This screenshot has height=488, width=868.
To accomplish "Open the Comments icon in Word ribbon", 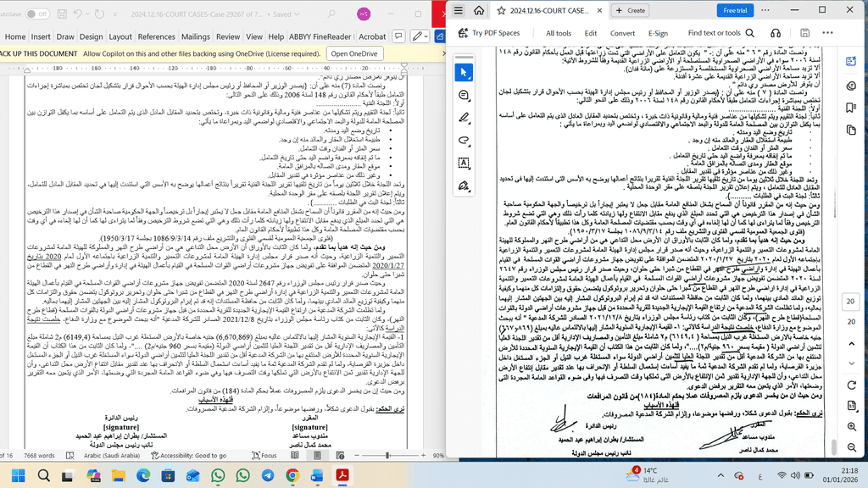I will point(396,37).
